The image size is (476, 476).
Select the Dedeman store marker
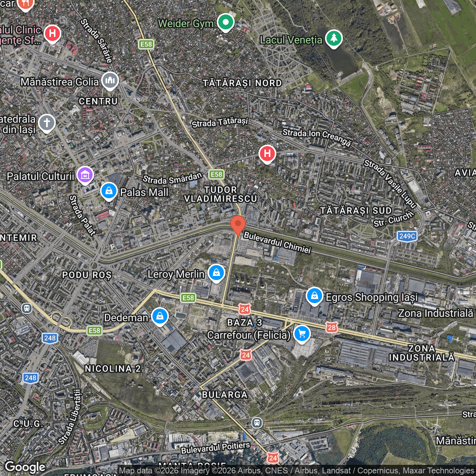[x=160, y=317]
